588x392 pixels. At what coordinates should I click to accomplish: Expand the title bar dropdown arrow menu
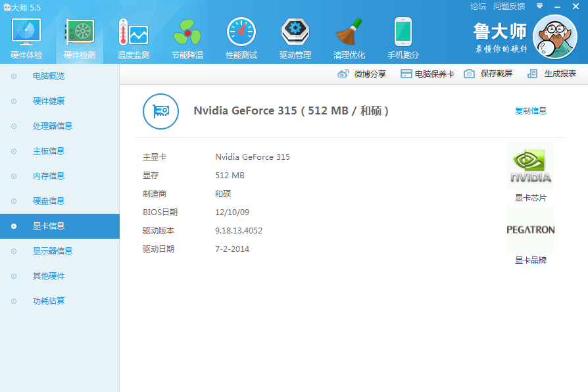pos(540,6)
